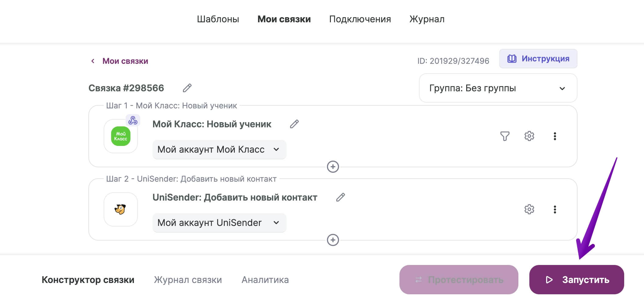Click webhook badge icon on Мой Класс logo
Viewport: 644px width, 301px height.
point(133,120)
